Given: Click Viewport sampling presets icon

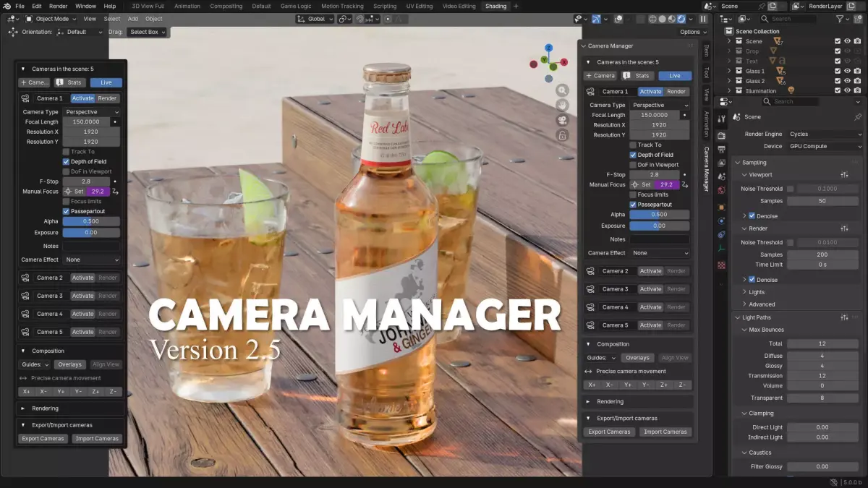Looking at the screenshot, I should (844, 175).
